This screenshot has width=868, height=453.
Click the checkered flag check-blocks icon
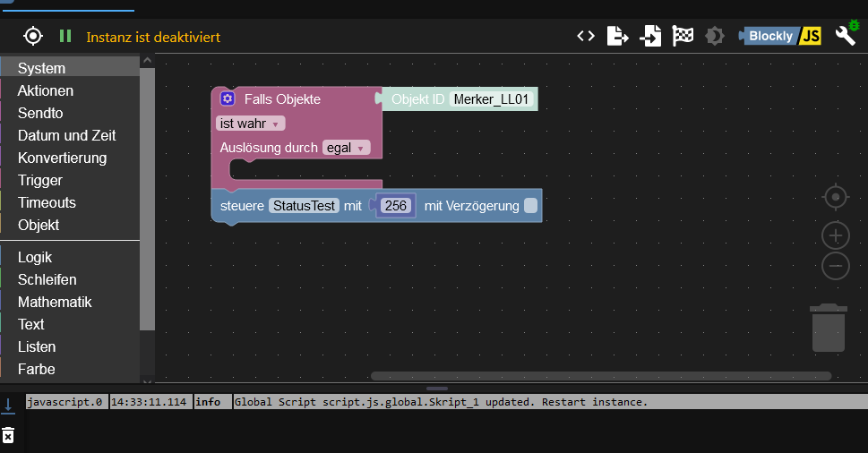coord(683,37)
